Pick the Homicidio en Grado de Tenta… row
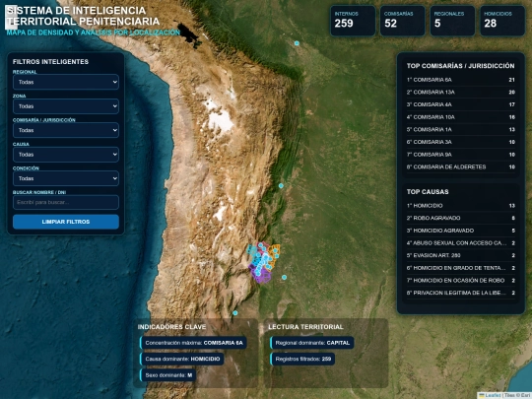Image resolution: width=532 pixels, height=399 pixels. (x=460, y=268)
